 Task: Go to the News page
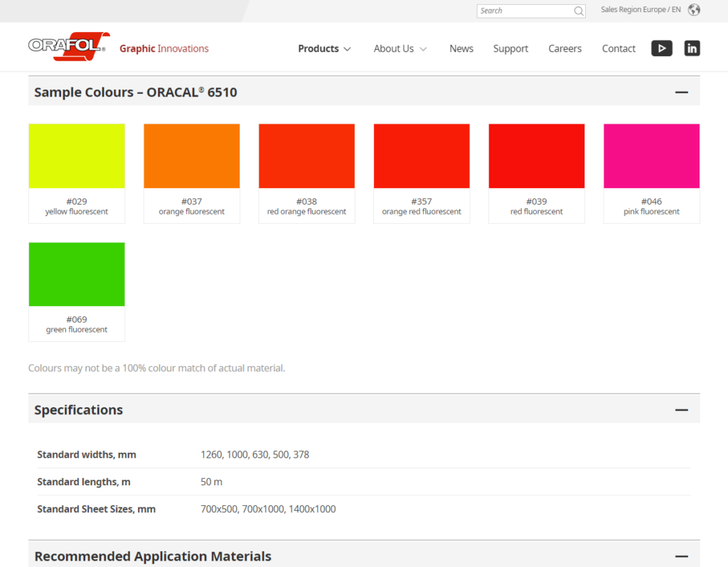tap(461, 49)
